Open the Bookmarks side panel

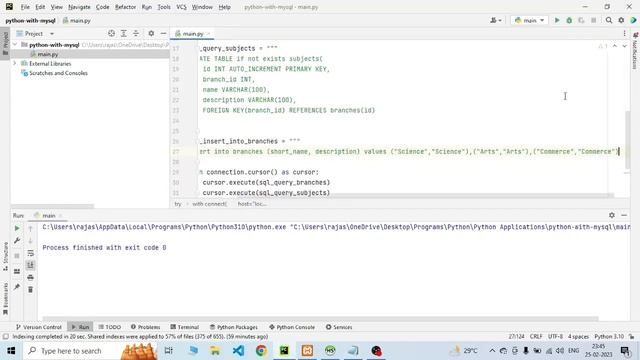[x=5, y=299]
